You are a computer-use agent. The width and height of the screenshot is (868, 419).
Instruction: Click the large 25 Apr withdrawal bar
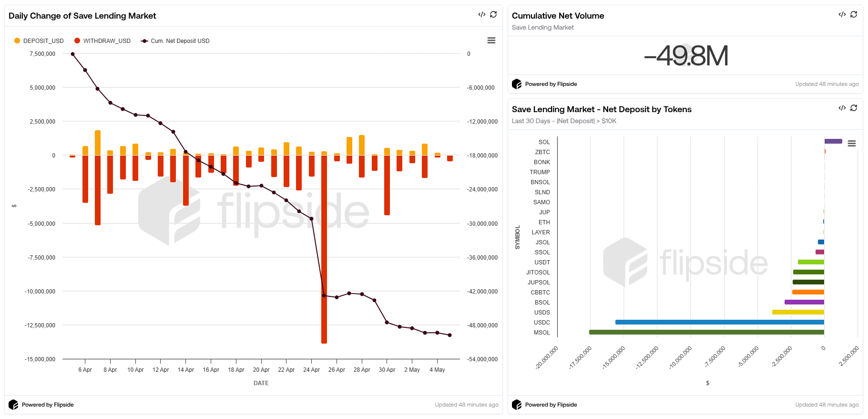(324, 249)
